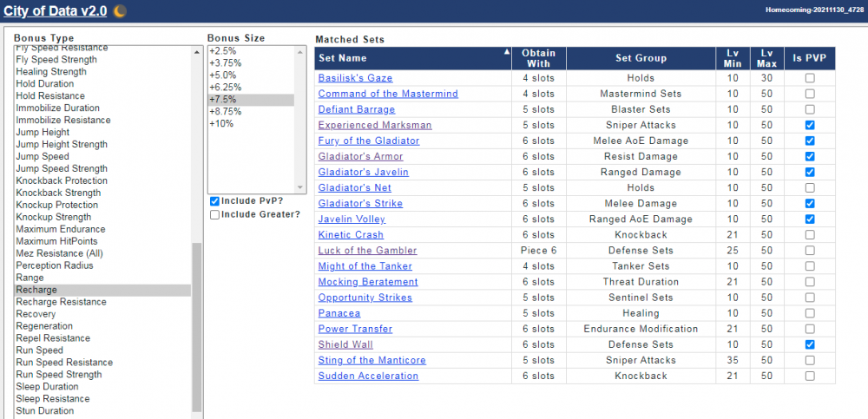This screenshot has height=419, width=868.
Task: Toggle Is PVP checkbox for Shield Wall
Action: pos(809,344)
